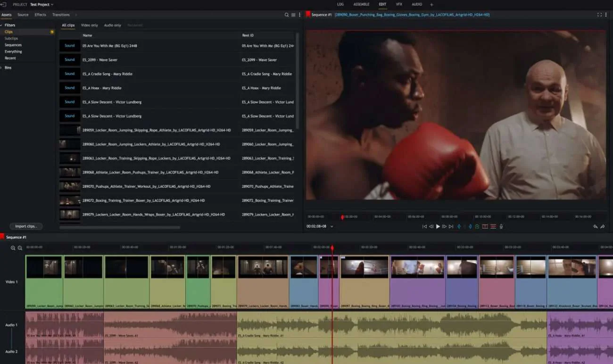The height and width of the screenshot is (364, 613).
Task: Select the Recent filter
Action: 10,58
